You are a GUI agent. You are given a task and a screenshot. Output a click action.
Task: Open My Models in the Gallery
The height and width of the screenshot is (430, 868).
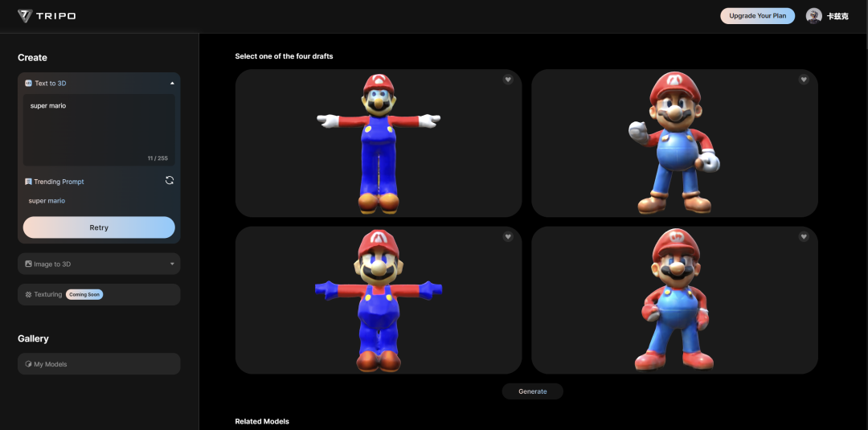coord(99,364)
